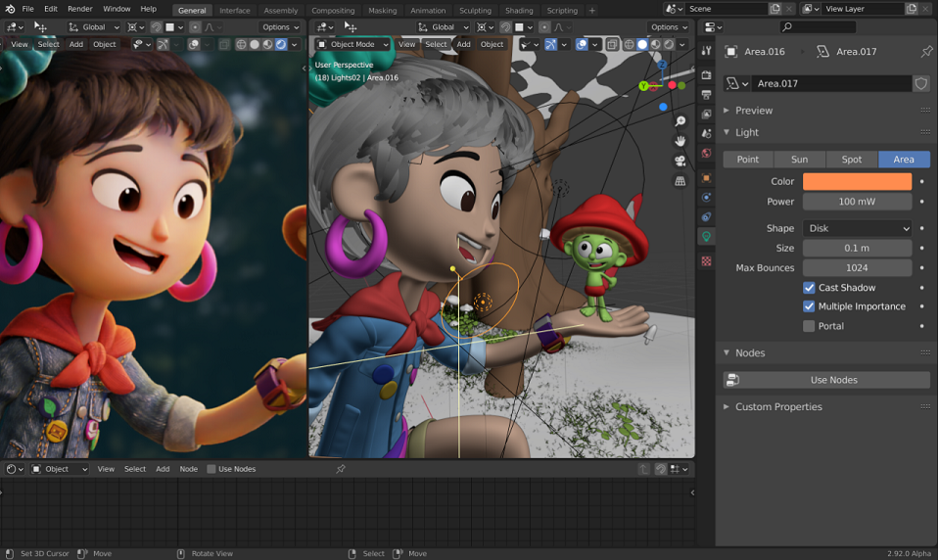Switch perspective/orthographic with the grid gizmo
The height and width of the screenshot is (560, 938).
pos(680,181)
